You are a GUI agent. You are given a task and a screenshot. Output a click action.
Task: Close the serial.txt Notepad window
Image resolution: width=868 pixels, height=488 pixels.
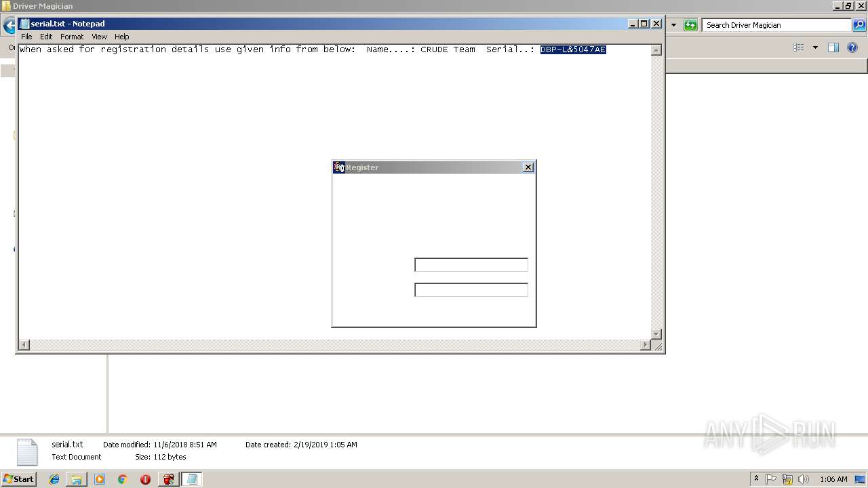click(x=656, y=24)
